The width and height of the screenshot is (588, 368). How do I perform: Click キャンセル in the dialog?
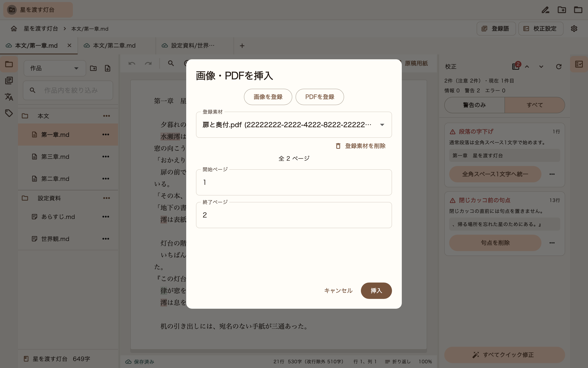coord(338,291)
